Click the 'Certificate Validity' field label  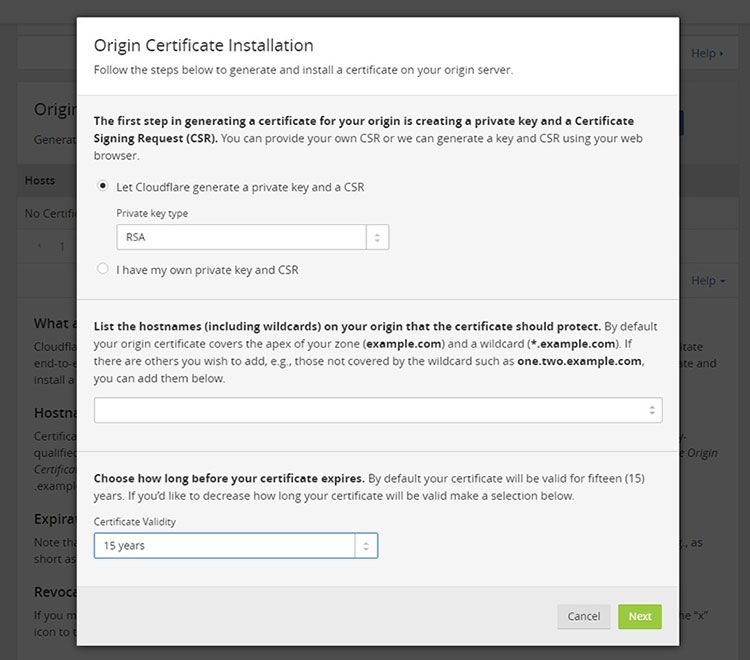click(140, 521)
